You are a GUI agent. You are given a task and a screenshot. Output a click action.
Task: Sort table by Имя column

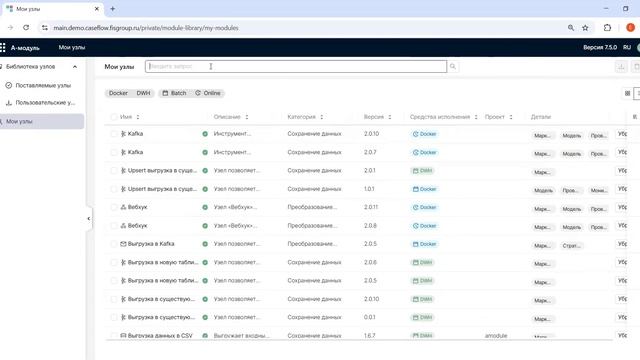coord(138,117)
